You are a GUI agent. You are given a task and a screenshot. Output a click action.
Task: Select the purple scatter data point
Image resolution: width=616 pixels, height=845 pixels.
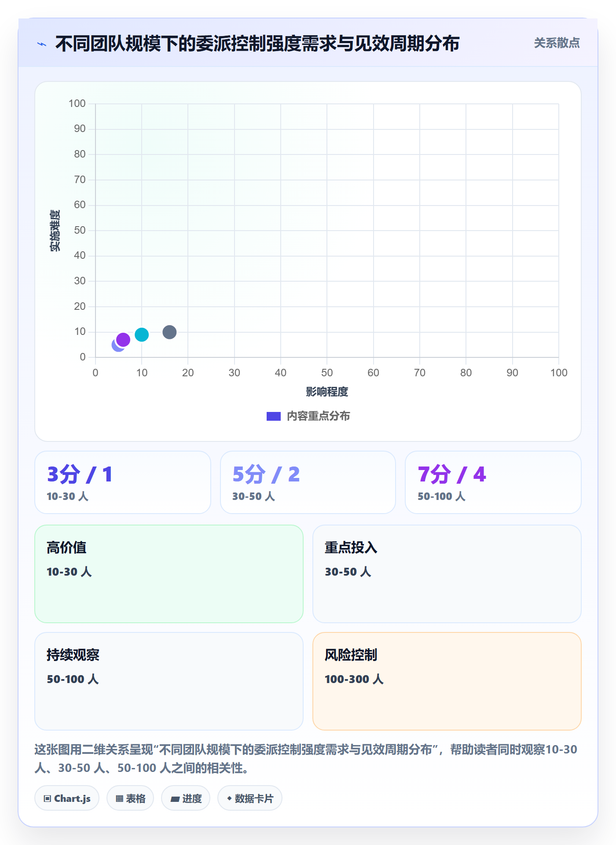(123, 340)
